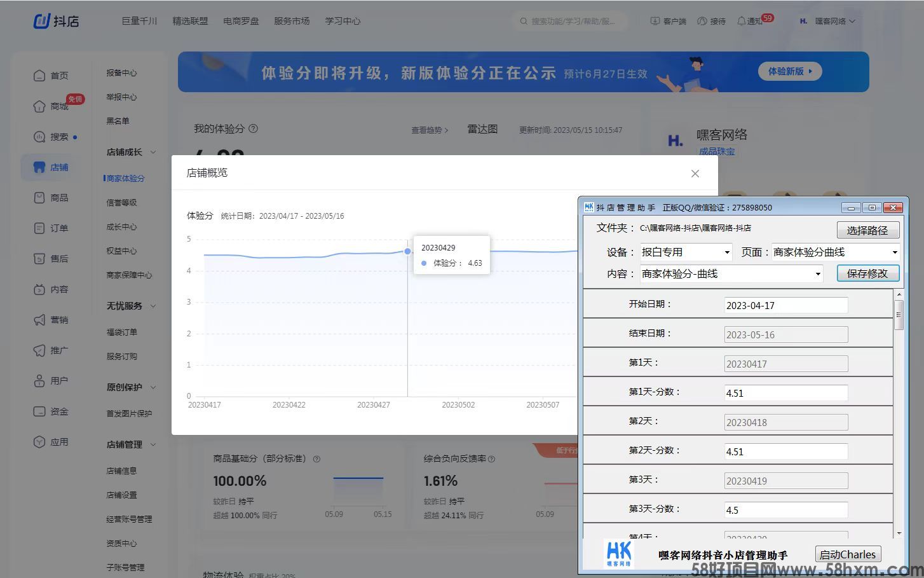Open the 设备 报白专用 dropdown
Viewport: 924px width, 578px height.
685,252
